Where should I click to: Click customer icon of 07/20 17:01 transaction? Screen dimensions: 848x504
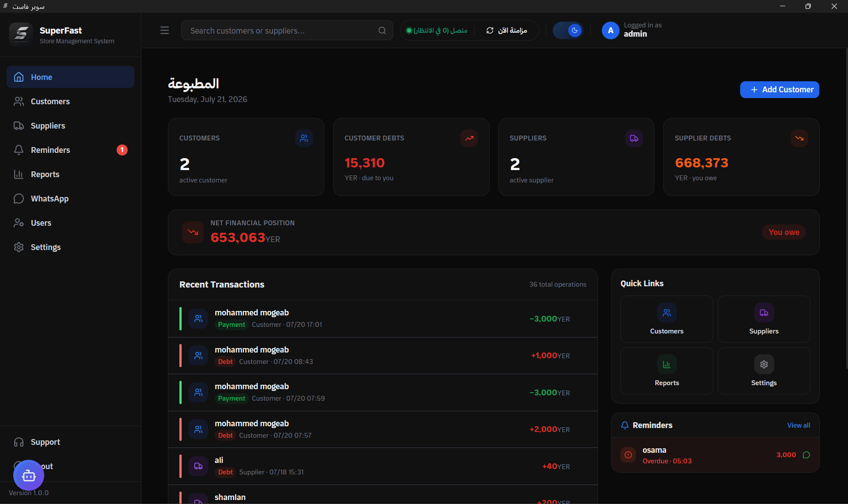coord(198,318)
